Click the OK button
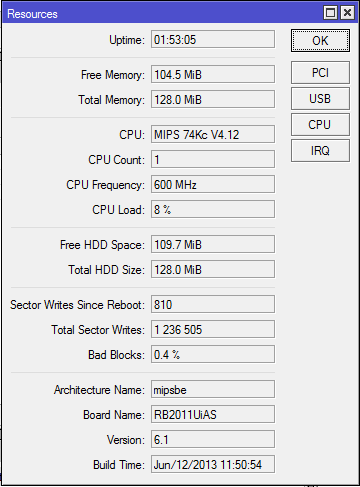Image resolution: width=360 pixels, height=487 pixels. click(320, 41)
